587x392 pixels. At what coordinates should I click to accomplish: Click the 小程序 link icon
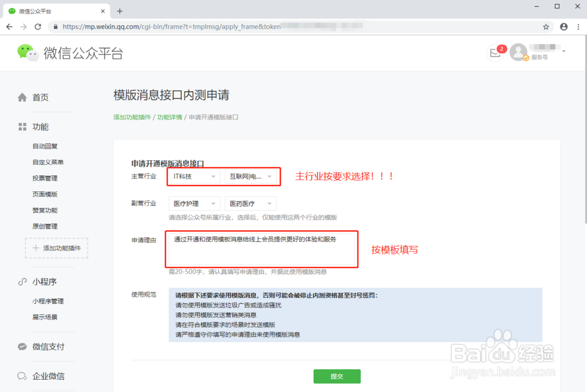click(x=22, y=282)
